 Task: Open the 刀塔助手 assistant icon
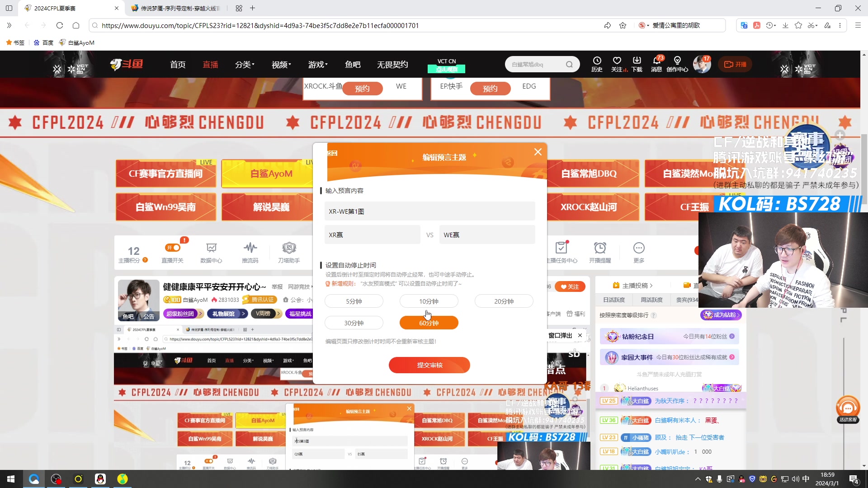pos(289,253)
